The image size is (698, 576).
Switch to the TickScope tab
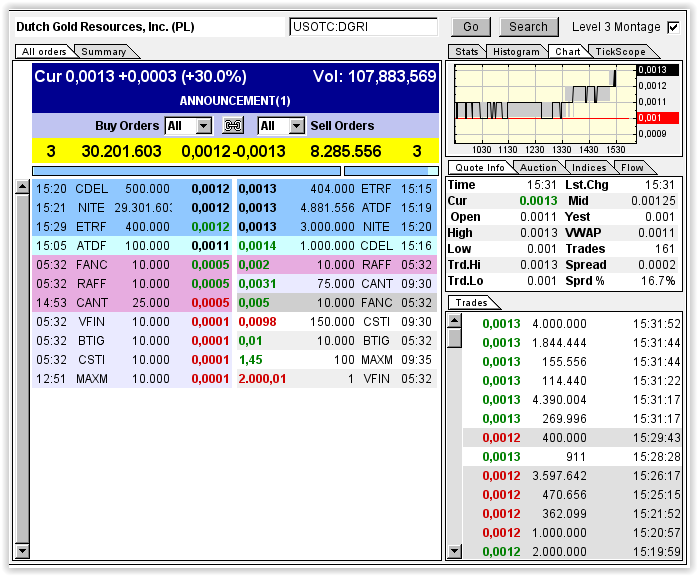618,51
